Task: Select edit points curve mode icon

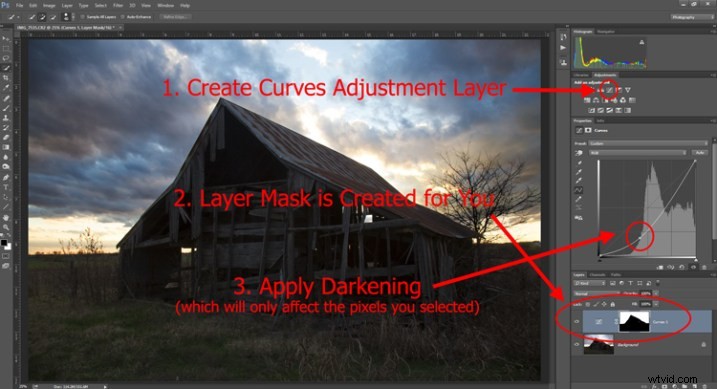Action: pyautogui.click(x=579, y=190)
